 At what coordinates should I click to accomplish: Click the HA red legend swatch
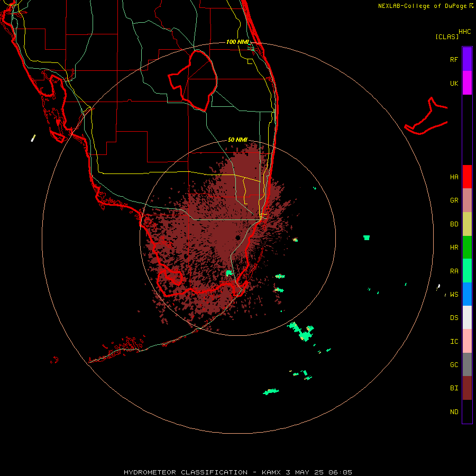(x=467, y=177)
